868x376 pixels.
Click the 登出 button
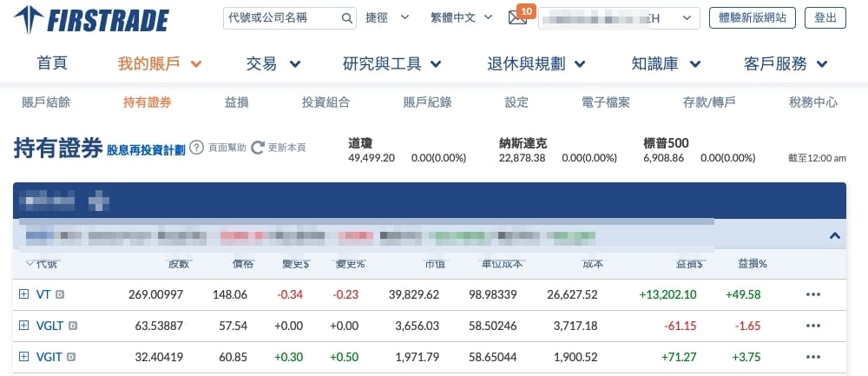click(x=825, y=18)
